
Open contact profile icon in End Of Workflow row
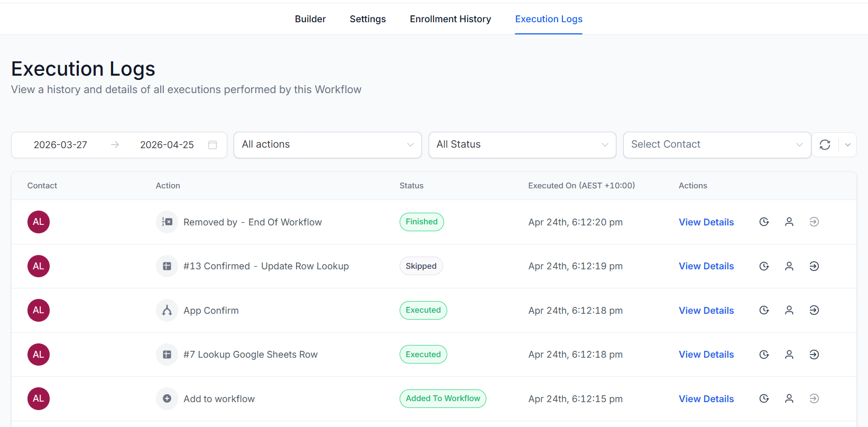[789, 222]
